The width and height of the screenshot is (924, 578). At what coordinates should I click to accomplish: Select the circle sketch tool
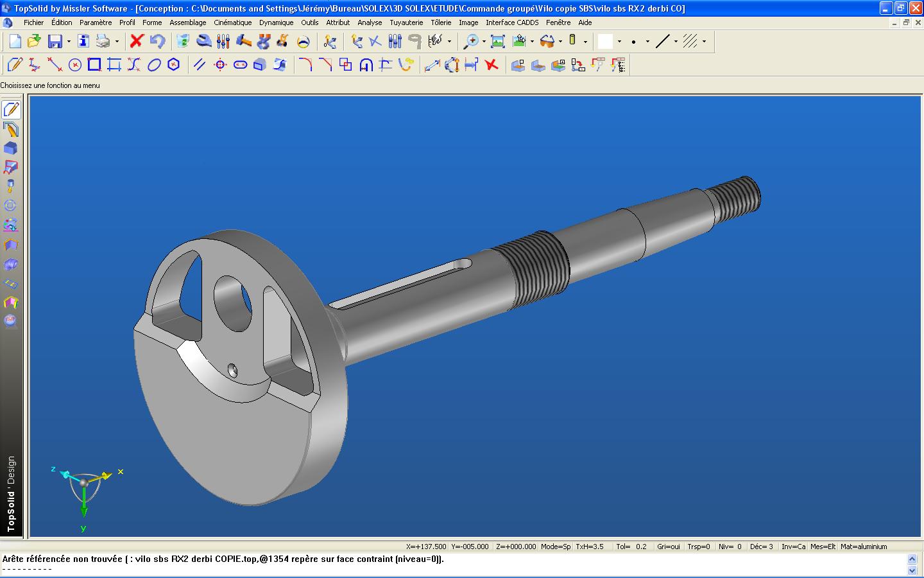[x=75, y=65]
